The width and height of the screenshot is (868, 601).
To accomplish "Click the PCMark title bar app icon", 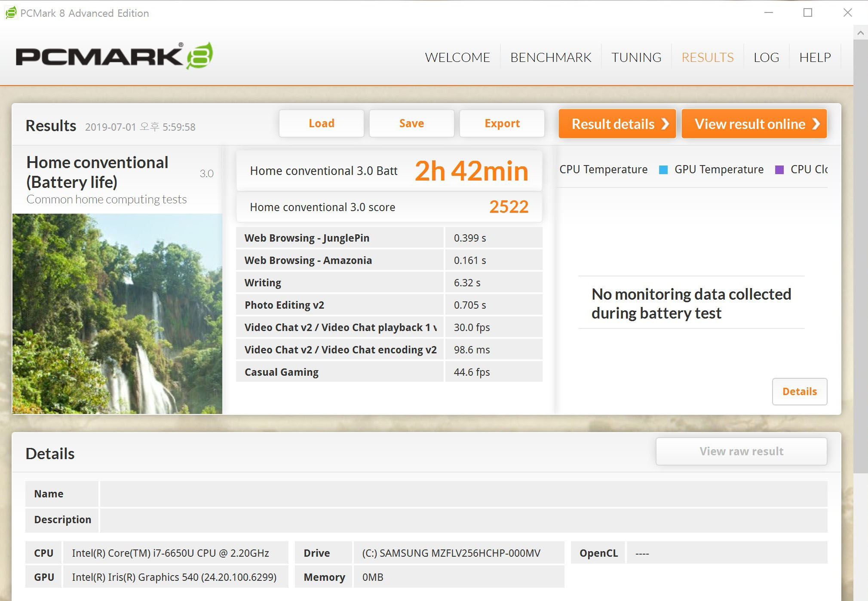I will point(11,13).
